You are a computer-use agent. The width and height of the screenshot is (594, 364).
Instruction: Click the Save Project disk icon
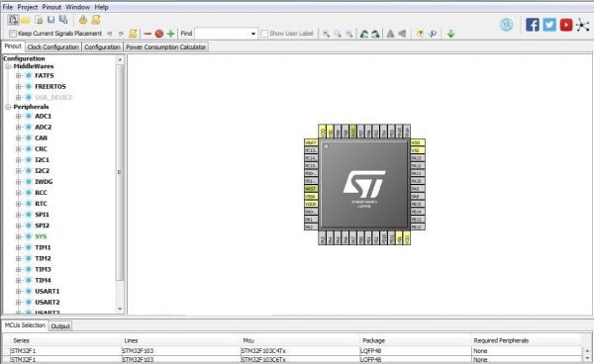click(50, 20)
